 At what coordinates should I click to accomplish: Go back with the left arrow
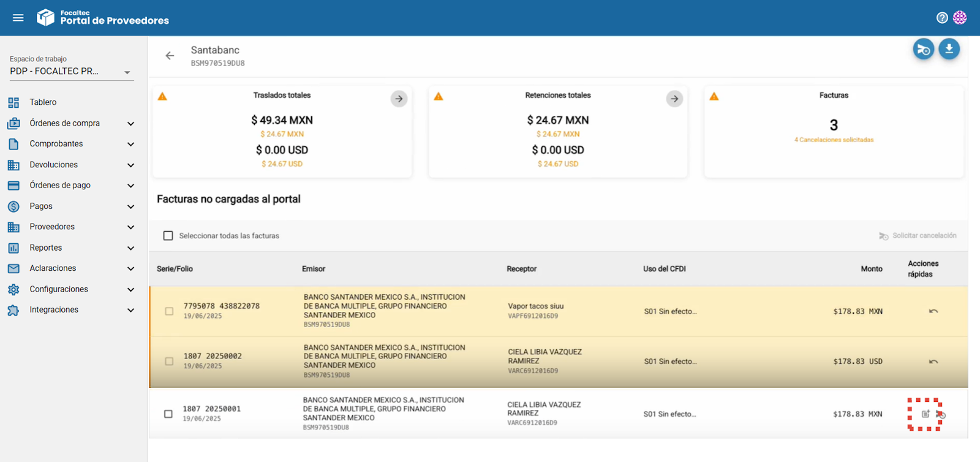click(x=170, y=56)
